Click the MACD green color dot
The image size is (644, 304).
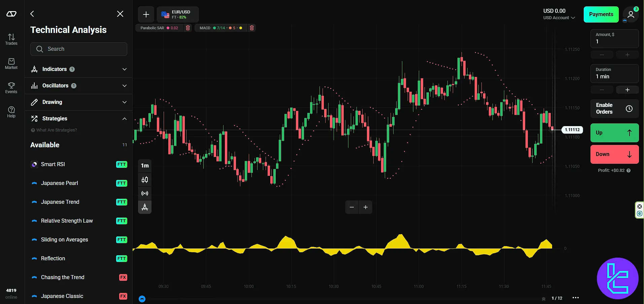point(214,28)
